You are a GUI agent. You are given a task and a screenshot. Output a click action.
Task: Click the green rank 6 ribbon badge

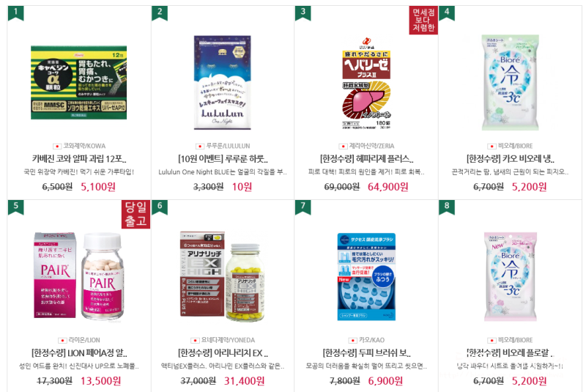tap(160, 207)
